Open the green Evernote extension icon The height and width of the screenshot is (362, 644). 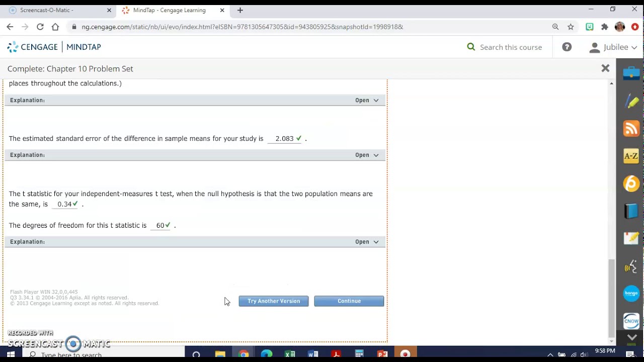click(590, 27)
